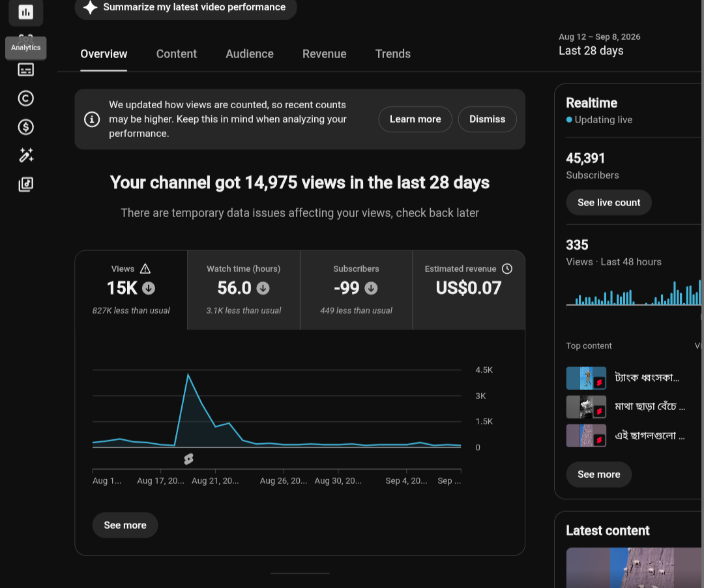The image size is (704, 588).
Task: Click the Estimated revenue clock icon
Action: [x=507, y=269]
